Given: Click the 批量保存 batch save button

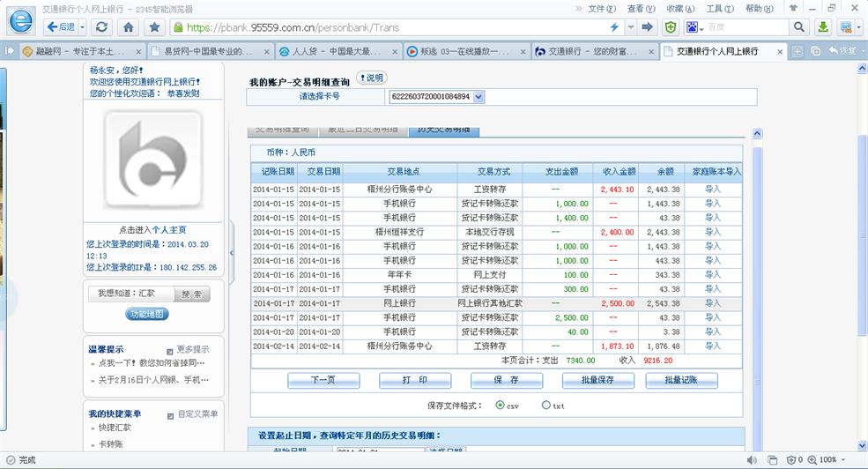Looking at the screenshot, I should tap(598, 381).
